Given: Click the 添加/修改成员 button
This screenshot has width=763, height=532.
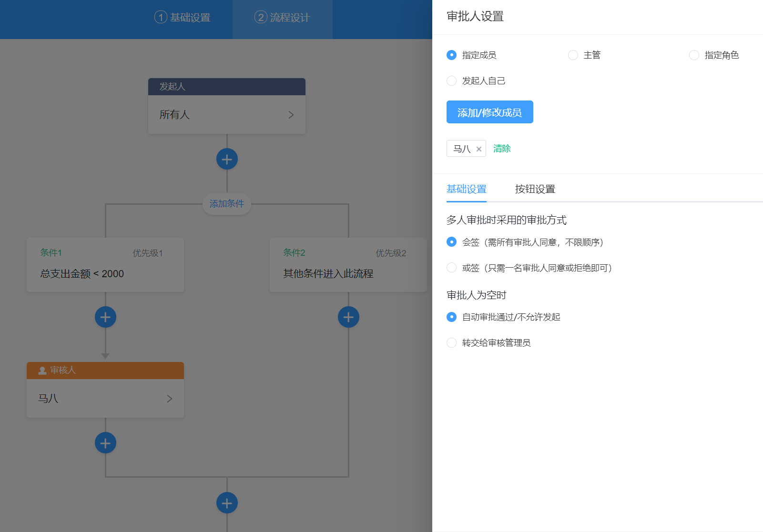Looking at the screenshot, I should point(489,112).
